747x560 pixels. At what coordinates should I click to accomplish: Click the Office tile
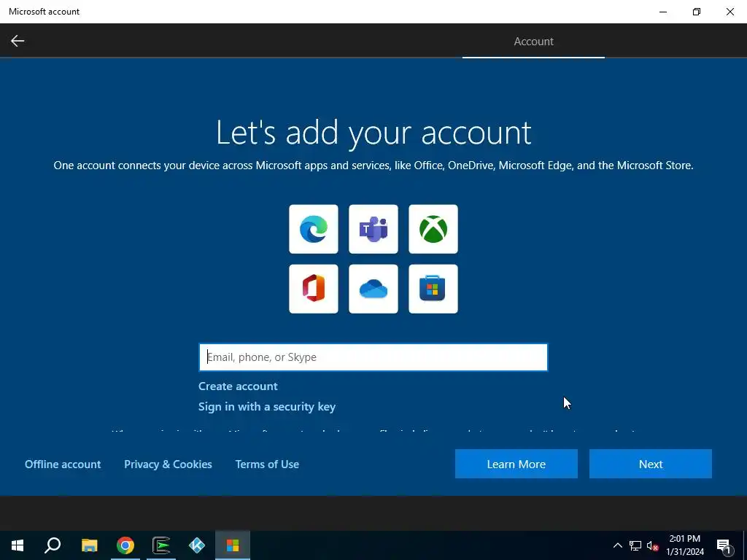pos(314,289)
